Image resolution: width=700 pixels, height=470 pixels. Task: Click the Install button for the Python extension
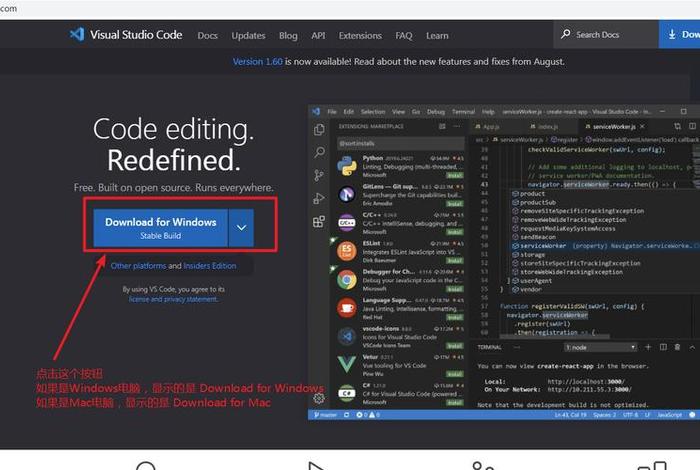click(455, 175)
